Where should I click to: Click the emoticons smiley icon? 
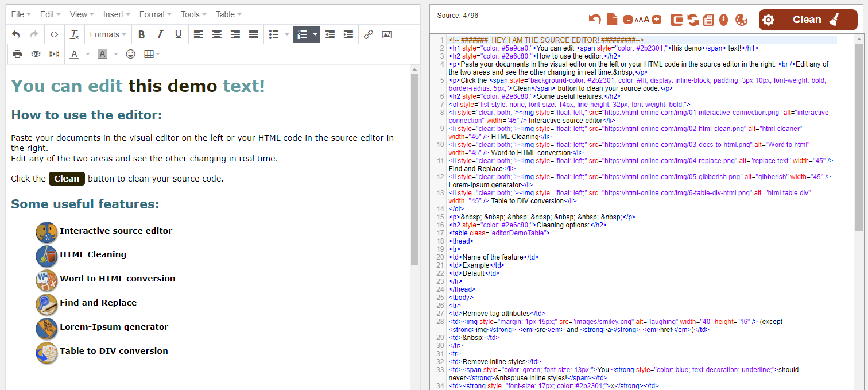click(x=130, y=53)
